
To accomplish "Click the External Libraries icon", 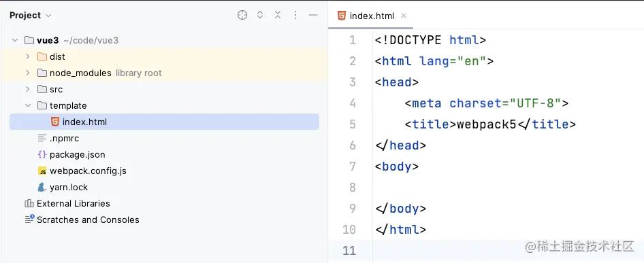I will point(29,203).
